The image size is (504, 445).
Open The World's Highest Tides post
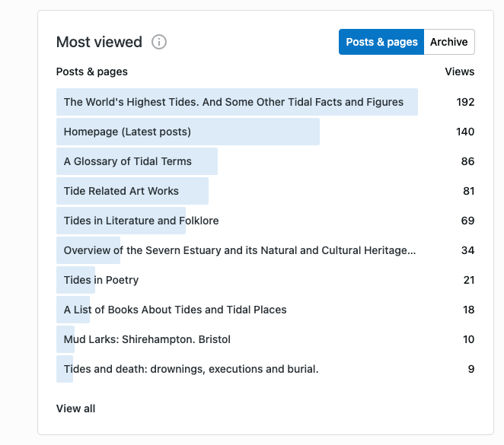coord(233,102)
